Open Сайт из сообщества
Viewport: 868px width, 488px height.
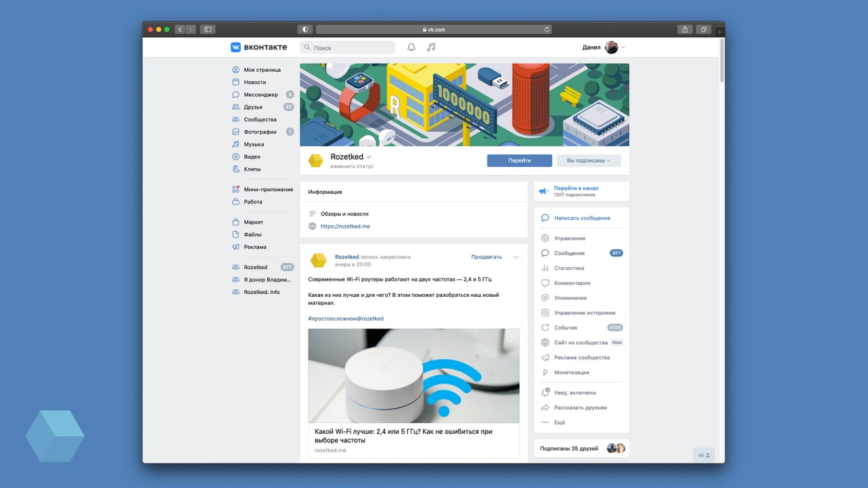582,343
